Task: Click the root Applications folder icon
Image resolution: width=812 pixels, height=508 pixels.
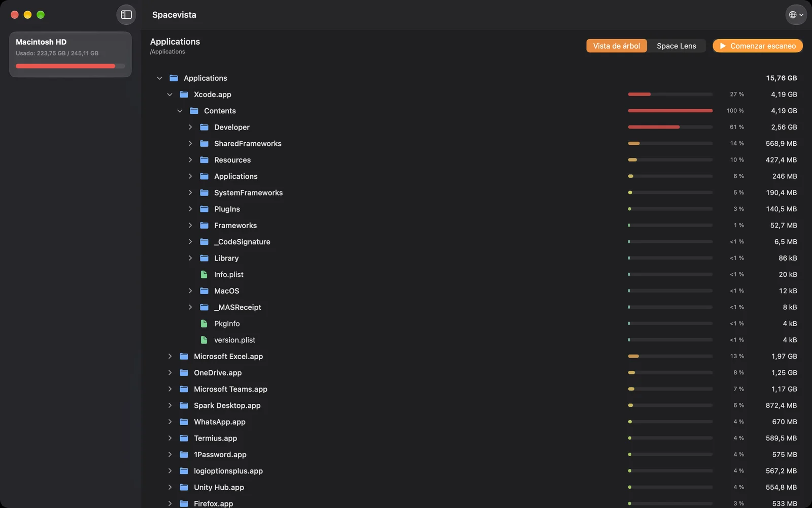Action: click(174, 78)
